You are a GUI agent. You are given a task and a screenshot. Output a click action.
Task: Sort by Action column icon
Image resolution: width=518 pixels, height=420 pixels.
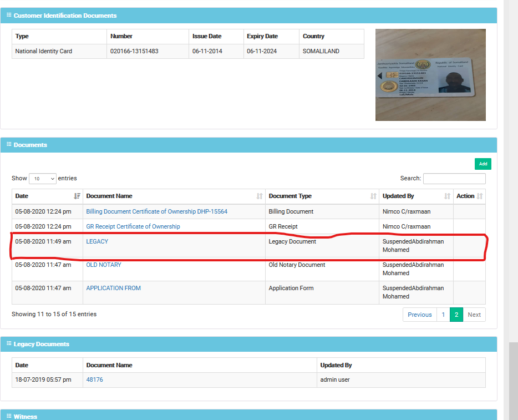(480, 196)
